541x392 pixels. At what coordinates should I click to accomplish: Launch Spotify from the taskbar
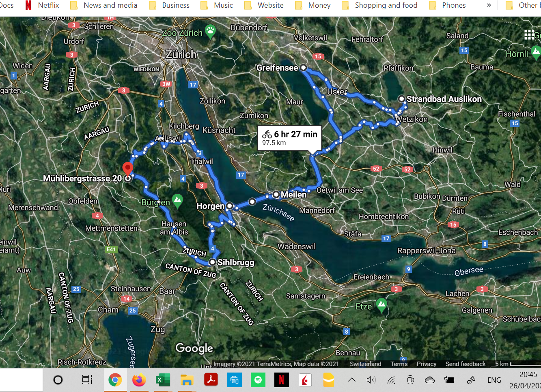[x=258, y=380]
